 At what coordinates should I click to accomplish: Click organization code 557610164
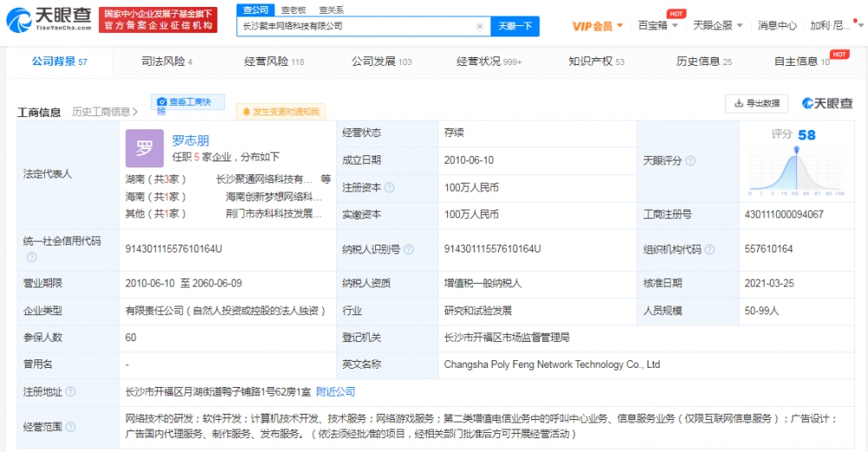point(768,250)
